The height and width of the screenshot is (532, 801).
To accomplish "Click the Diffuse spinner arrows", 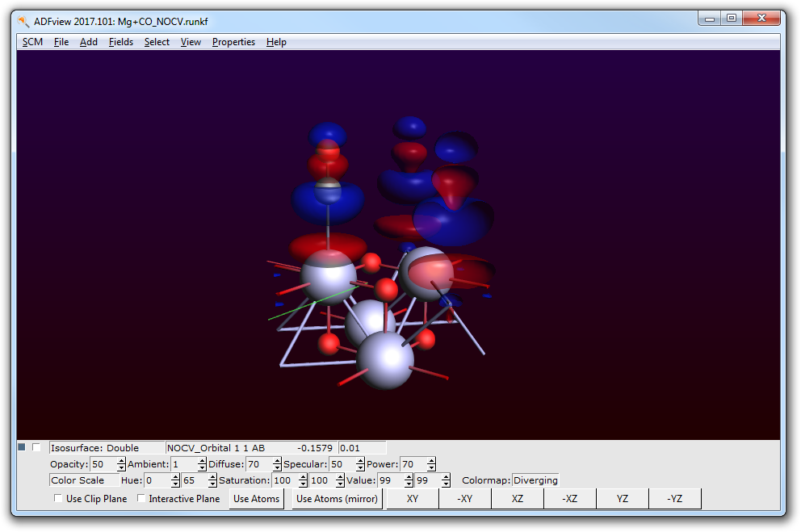I will [277, 464].
